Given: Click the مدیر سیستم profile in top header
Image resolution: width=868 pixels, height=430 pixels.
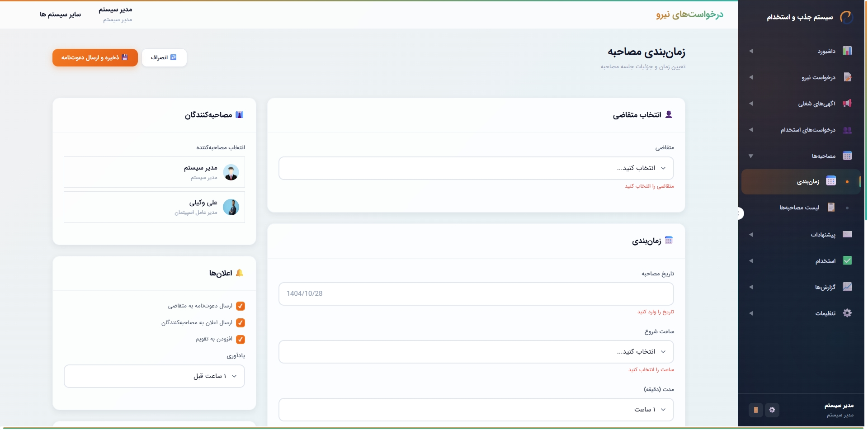Looking at the screenshot, I should pos(116,14).
